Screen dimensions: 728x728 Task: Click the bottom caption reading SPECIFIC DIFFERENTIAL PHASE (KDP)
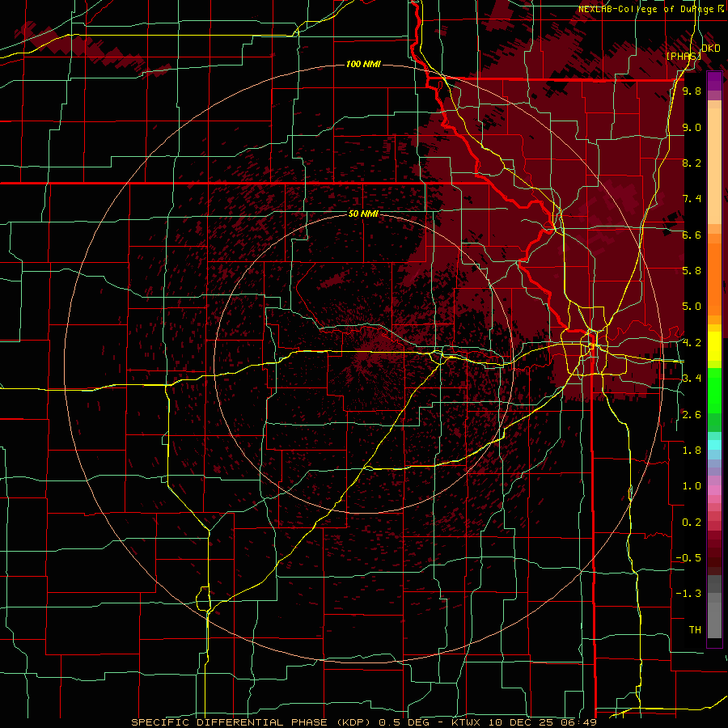[x=252, y=722]
